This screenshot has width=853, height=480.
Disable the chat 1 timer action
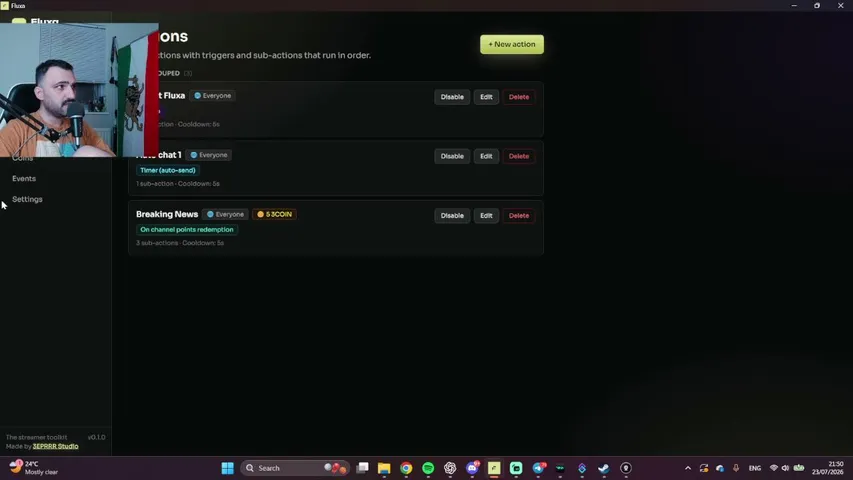coord(452,156)
